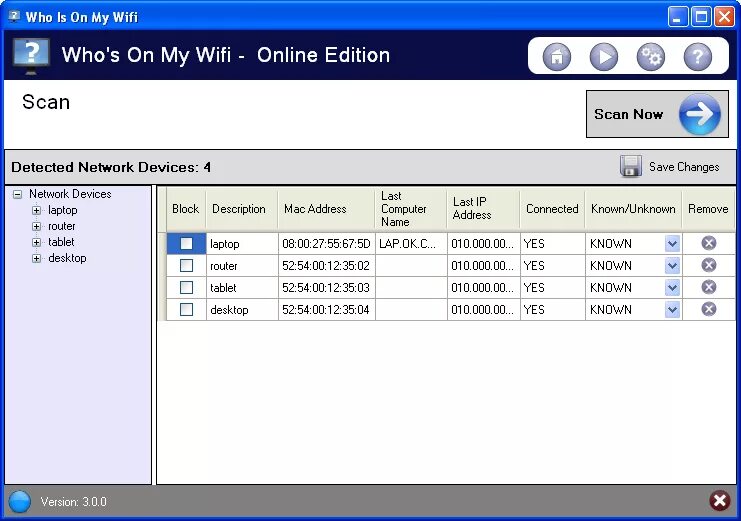Click the tablet description cell
This screenshot has width=741, height=521.
click(242, 287)
